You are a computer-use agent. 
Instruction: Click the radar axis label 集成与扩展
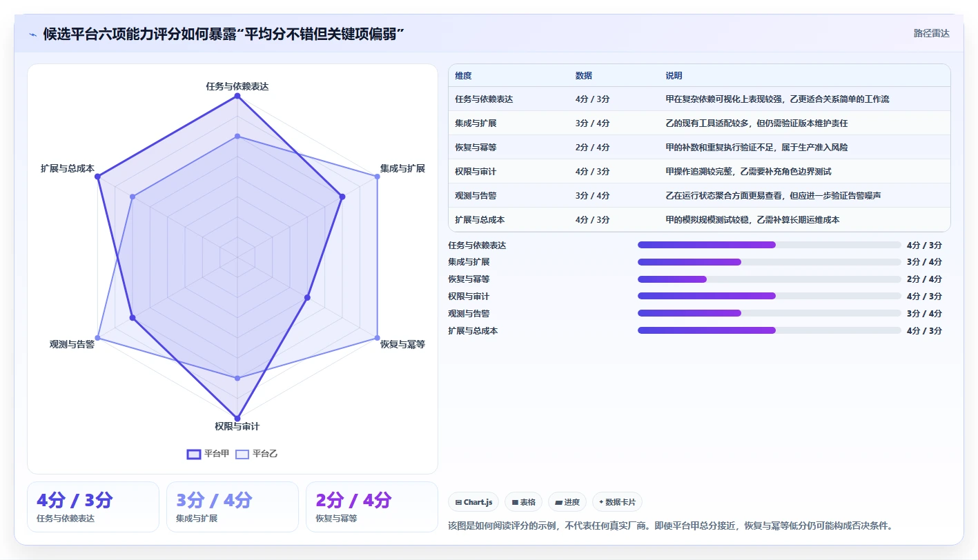click(403, 168)
